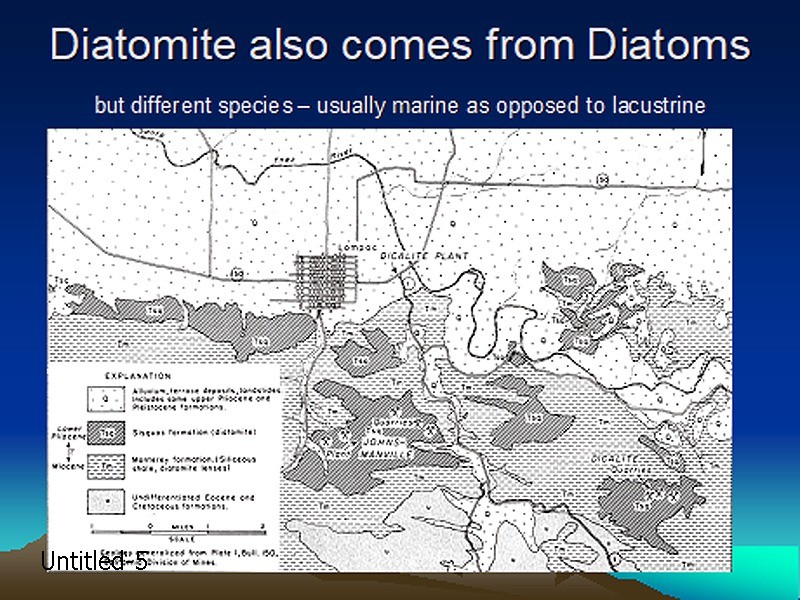Screen dimensions: 800x600
Task: Click the Dicalite plant circle marker
Action: [x=409, y=282]
